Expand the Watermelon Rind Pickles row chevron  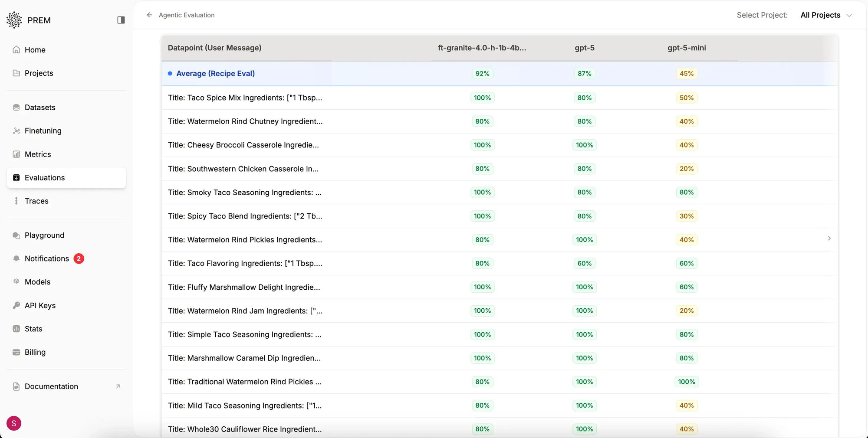[x=829, y=239]
